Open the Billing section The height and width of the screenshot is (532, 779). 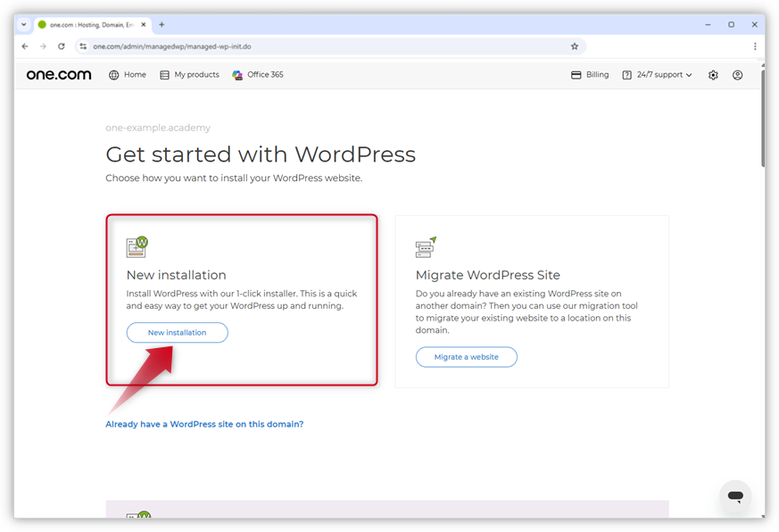pos(590,75)
